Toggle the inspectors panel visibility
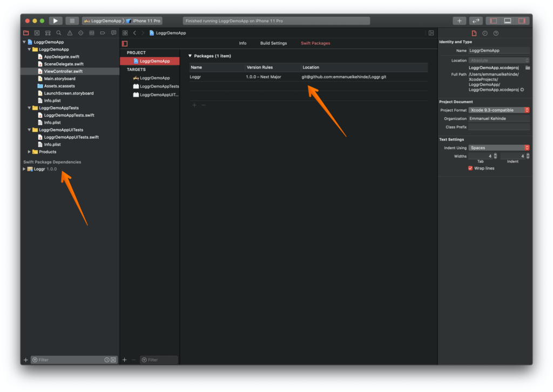This screenshot has height=392, width=553. [522, 21]
